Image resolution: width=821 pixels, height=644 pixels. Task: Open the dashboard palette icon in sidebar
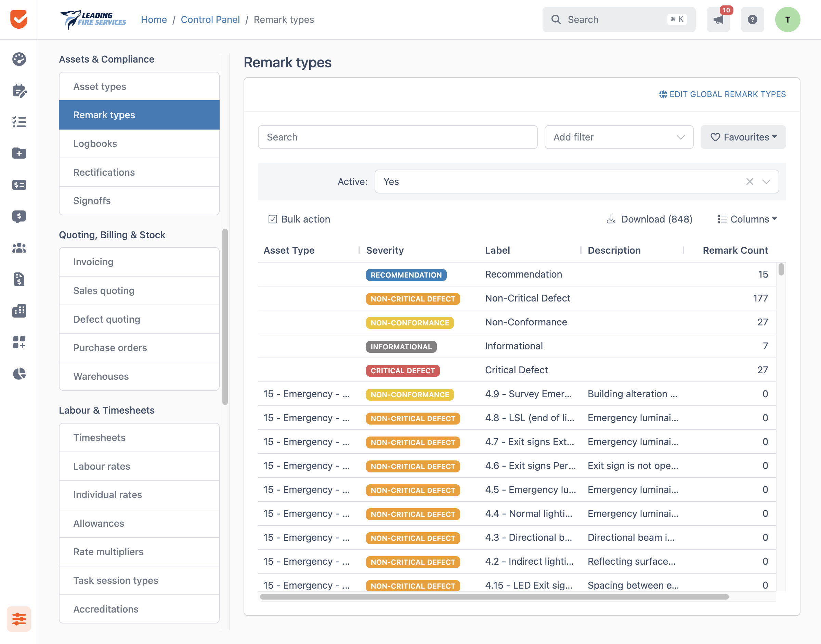[19, 59]
